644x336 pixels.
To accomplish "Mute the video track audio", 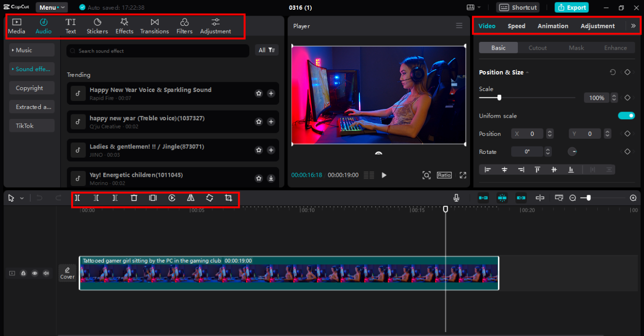I will pos(46,273).
